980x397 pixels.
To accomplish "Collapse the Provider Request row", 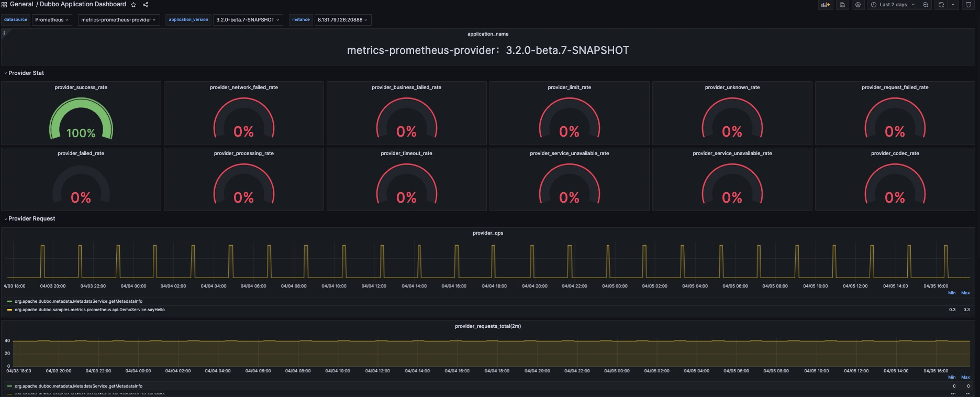I will [x=31, y=218].
